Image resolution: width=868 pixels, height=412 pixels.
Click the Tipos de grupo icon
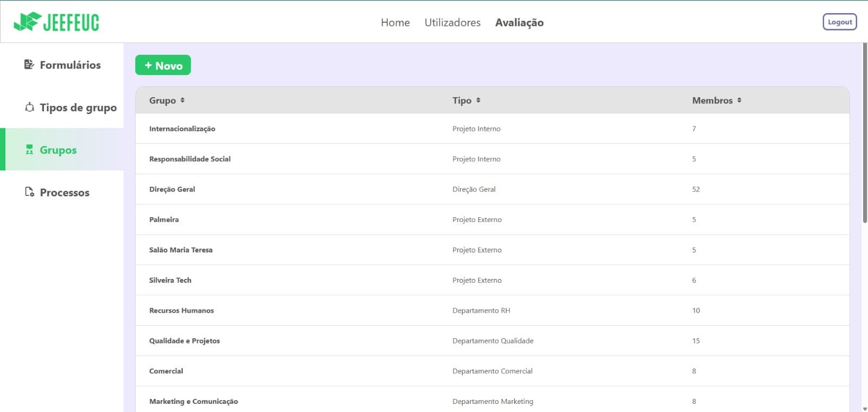(29, 107)
